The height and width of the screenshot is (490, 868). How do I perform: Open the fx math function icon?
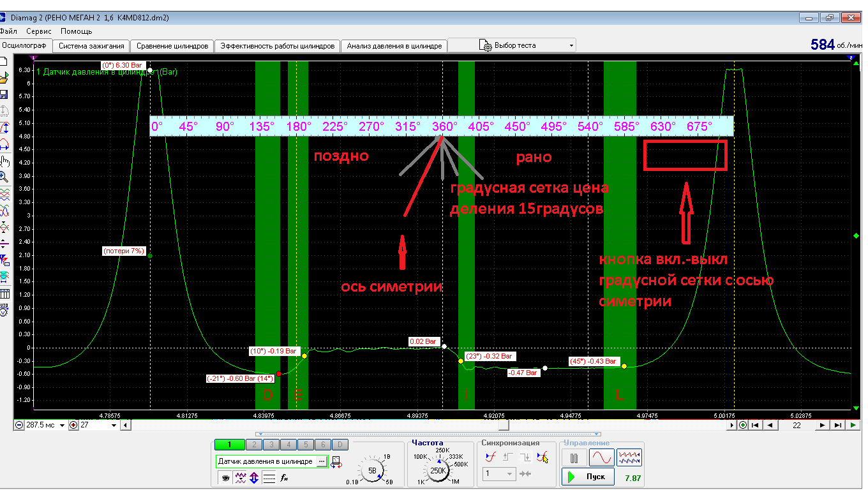(x=284, y=478)
